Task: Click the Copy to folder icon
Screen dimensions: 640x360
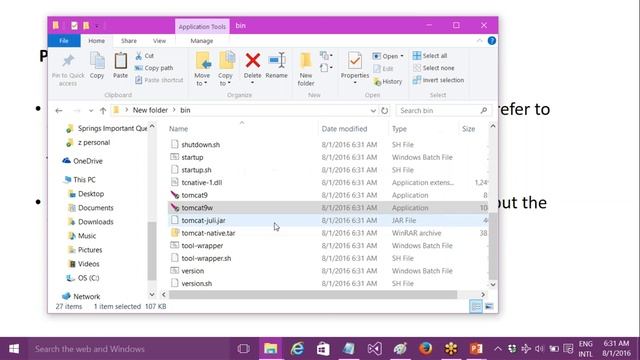Action: (x=226, y=60)
